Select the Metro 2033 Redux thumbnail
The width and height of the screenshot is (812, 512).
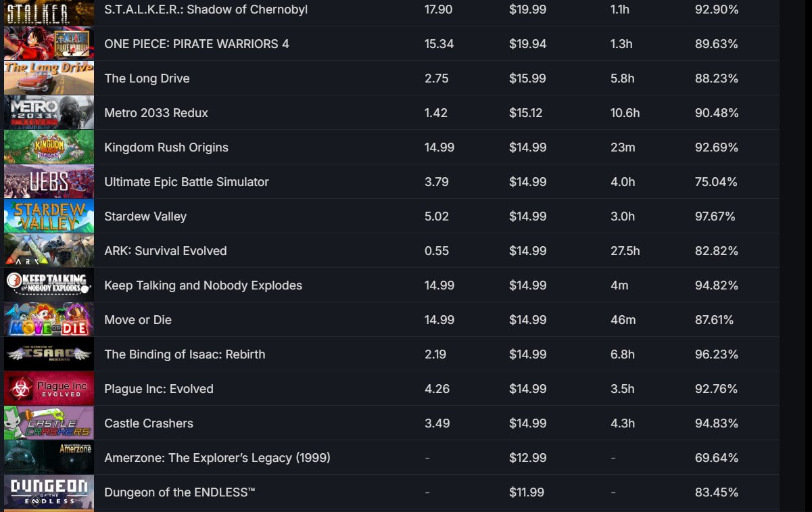49,113
